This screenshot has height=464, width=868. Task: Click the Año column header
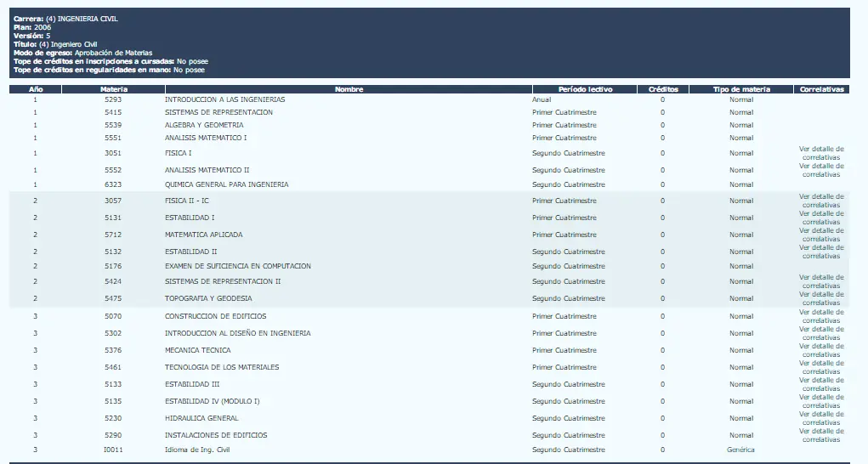tap(36, 89)
